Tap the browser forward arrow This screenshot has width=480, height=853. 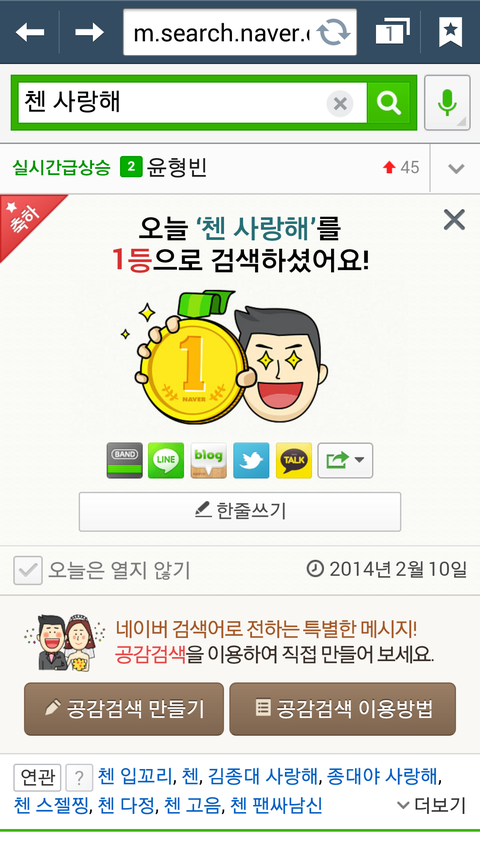pyautogui.click(x=89, y=32)
